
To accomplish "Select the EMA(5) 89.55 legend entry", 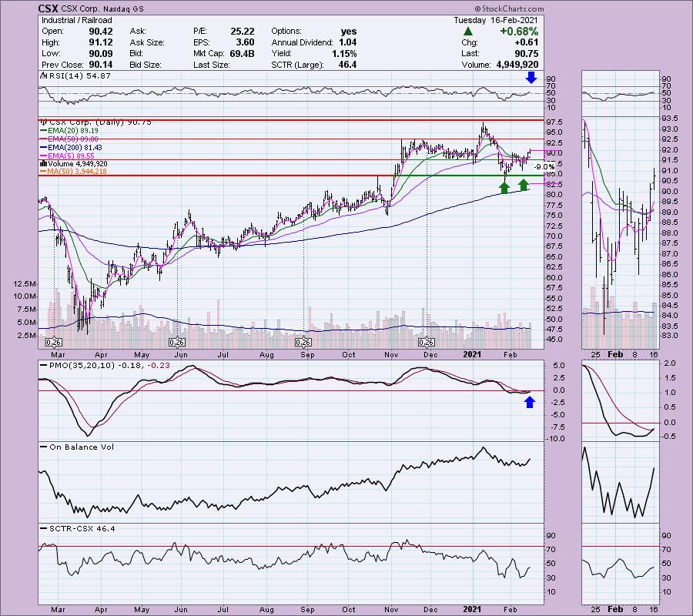I will tap(67, 156).
